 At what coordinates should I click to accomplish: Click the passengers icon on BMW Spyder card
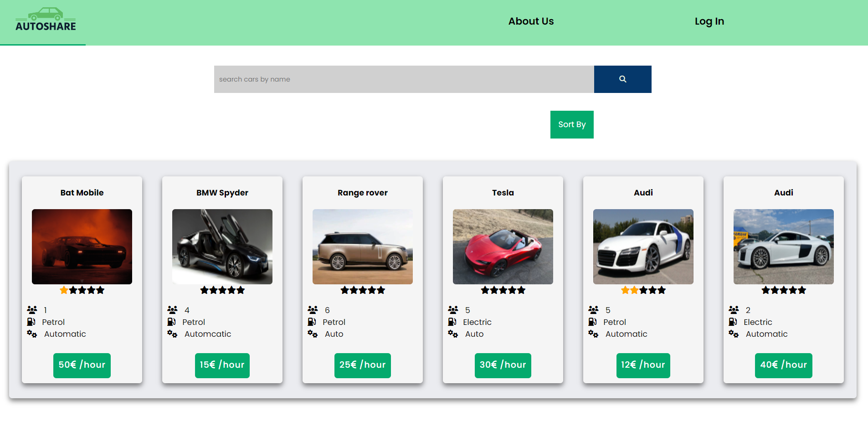pos(172,310)
